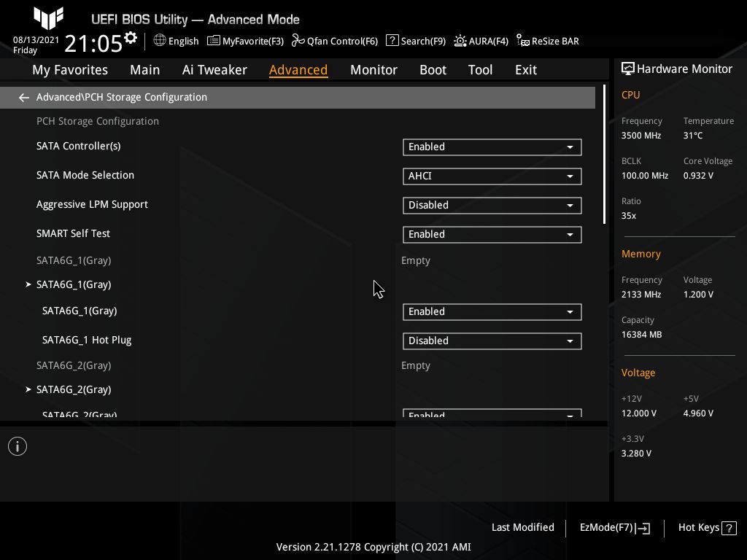Click the Hot Keys question mark icon

(x=729, y=528)
